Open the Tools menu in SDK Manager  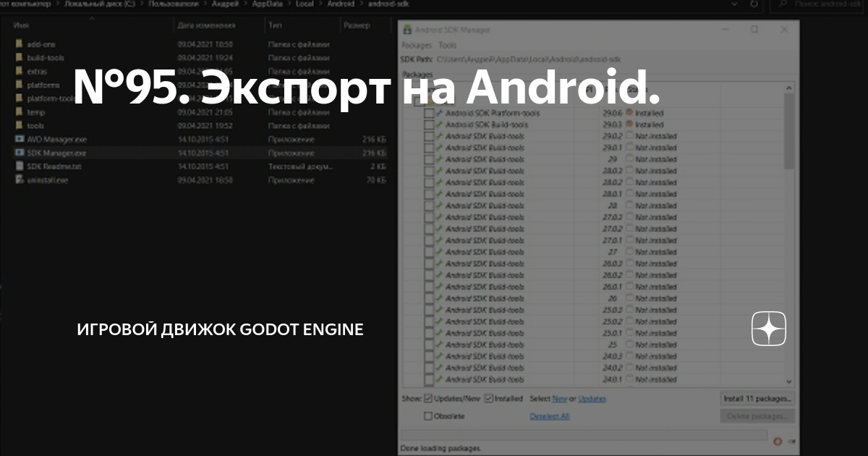[446, 44]
